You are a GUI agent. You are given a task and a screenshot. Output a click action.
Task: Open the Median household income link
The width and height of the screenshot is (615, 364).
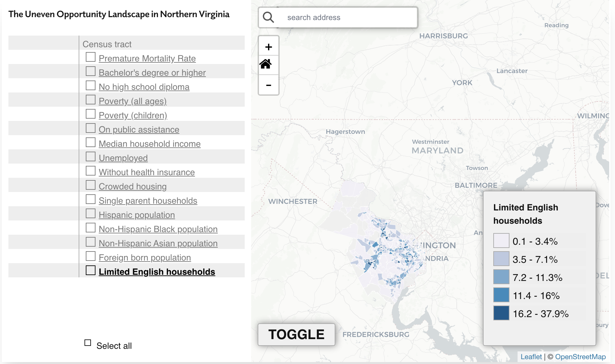[150, 144]
